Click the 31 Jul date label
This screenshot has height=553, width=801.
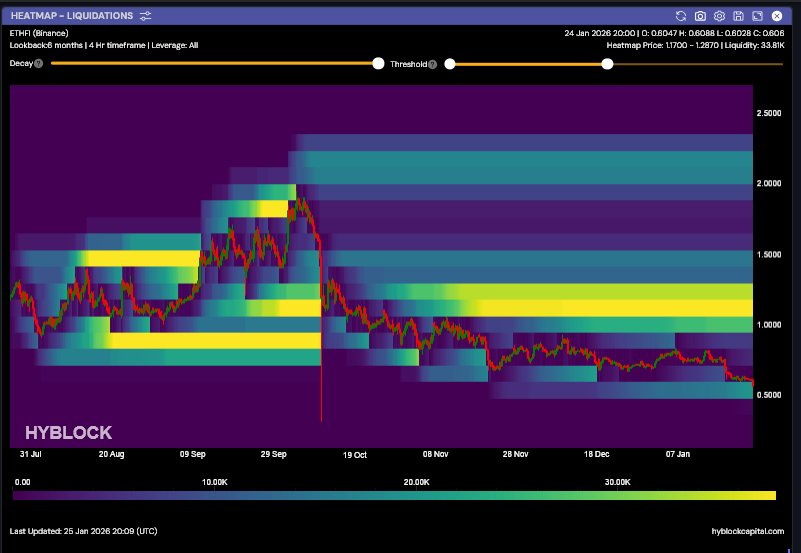[31, 454]
